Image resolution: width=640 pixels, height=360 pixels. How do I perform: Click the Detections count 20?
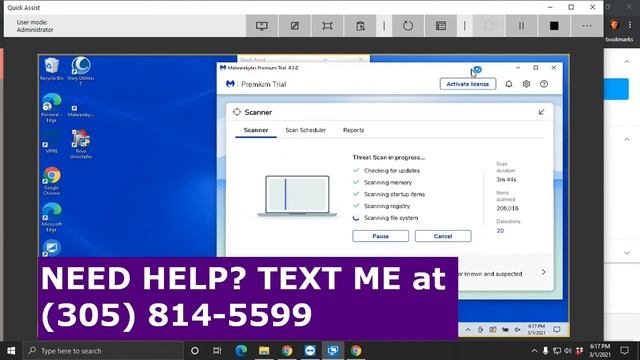pos(500,231)
